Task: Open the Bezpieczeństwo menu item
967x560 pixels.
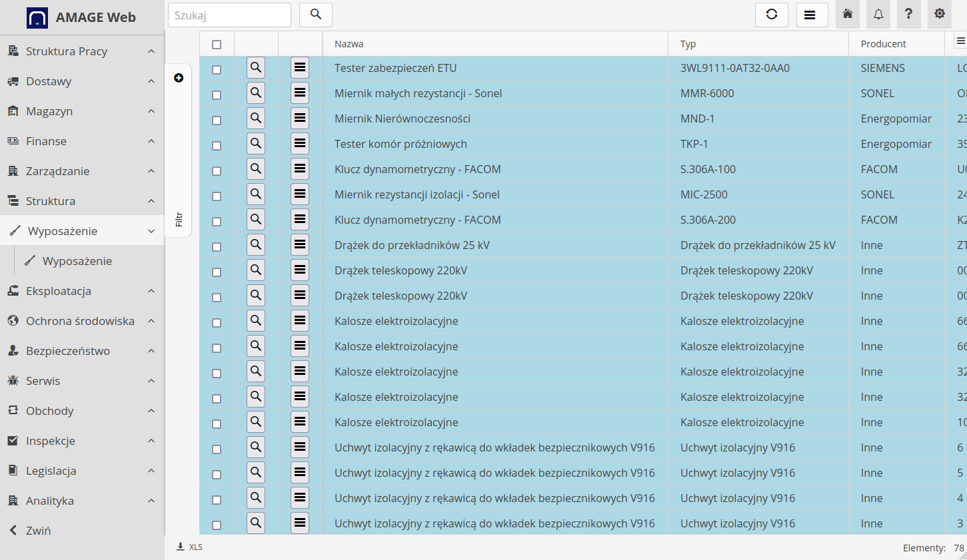Action: (x=68, y=351)
